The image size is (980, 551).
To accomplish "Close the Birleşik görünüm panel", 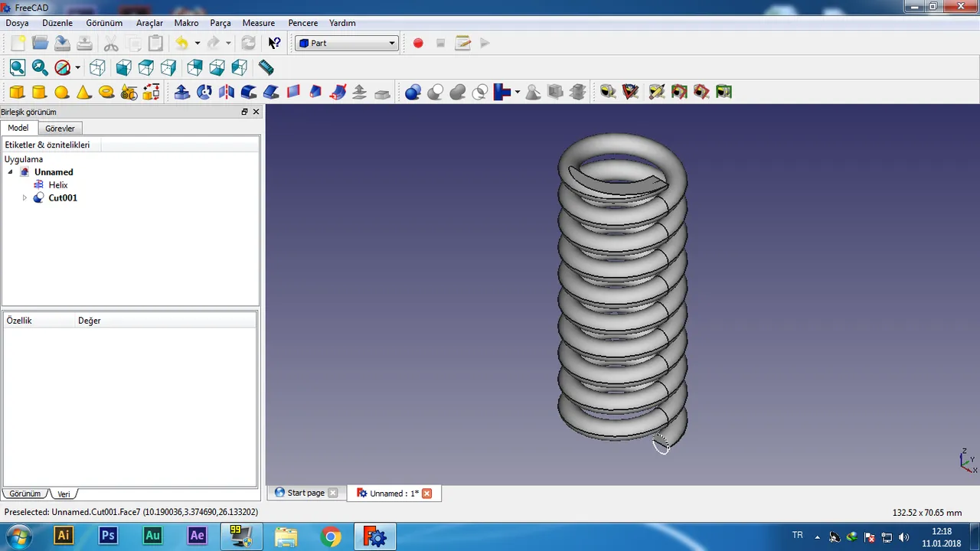I will pos(256,112).
